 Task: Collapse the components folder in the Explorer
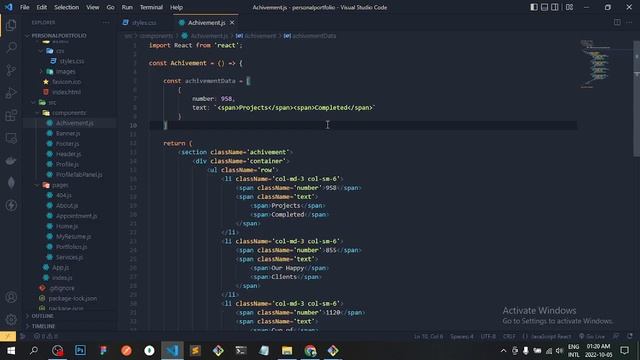69,113
